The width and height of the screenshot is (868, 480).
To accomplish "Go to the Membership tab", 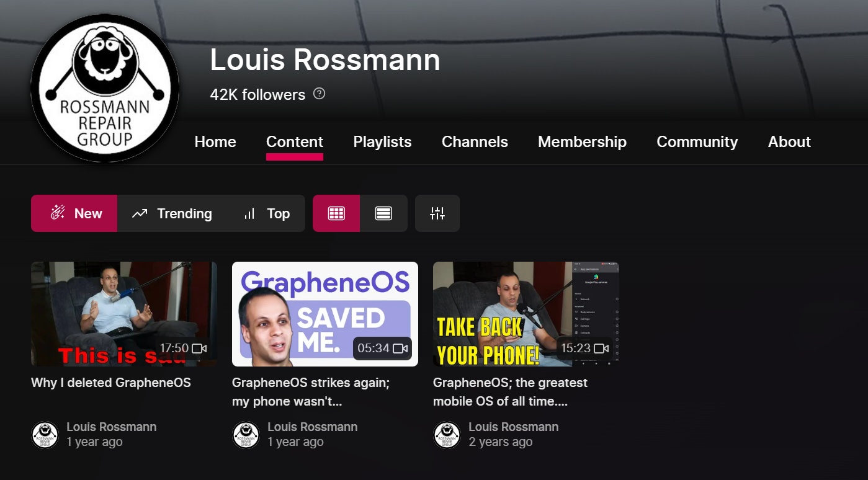I will [582, 142].
